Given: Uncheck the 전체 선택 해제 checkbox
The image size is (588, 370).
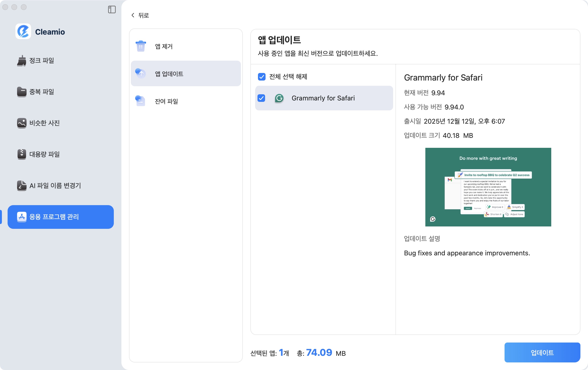Looking at the screenshot, I should pyautogui.click(x=262, y=77).
